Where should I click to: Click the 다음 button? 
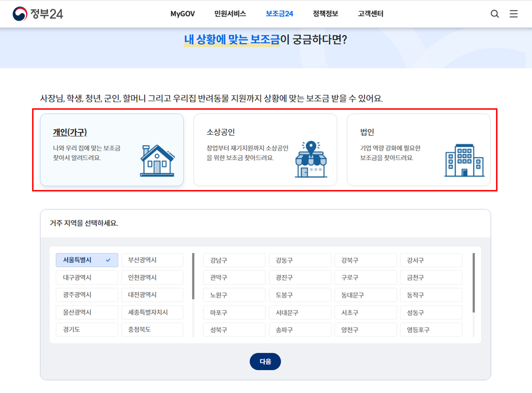coord(265,362)
